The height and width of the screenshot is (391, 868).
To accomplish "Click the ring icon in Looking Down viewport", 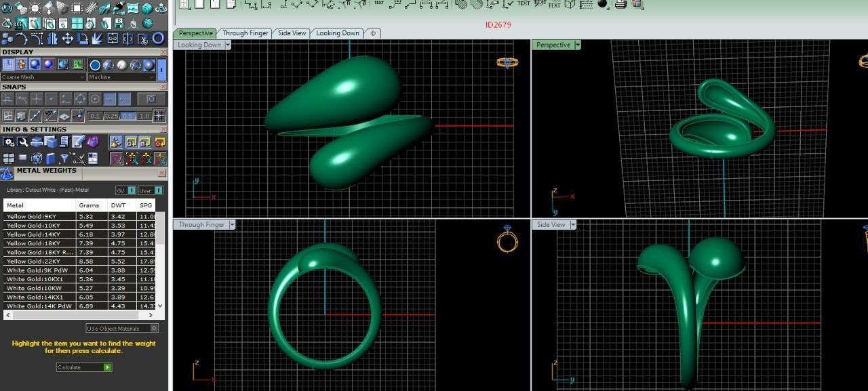I will coord(507,62).
